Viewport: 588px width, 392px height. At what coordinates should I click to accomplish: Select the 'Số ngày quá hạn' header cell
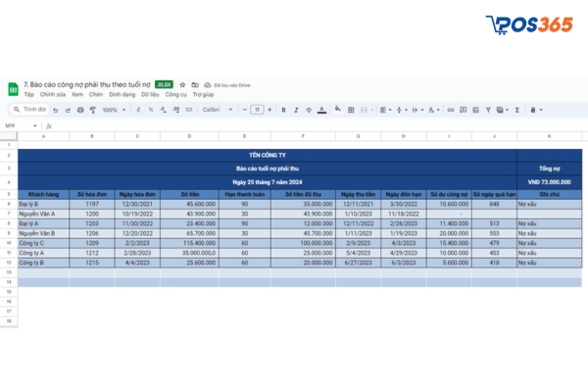(494, 194)
